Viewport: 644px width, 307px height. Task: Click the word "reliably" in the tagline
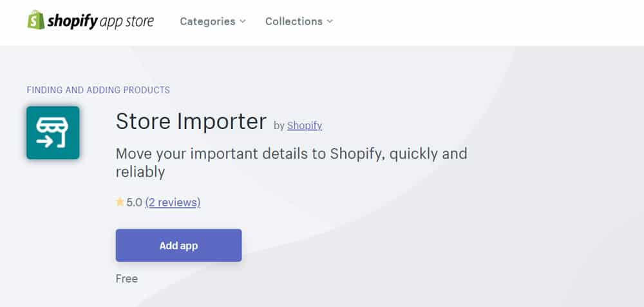click(140, 172)
